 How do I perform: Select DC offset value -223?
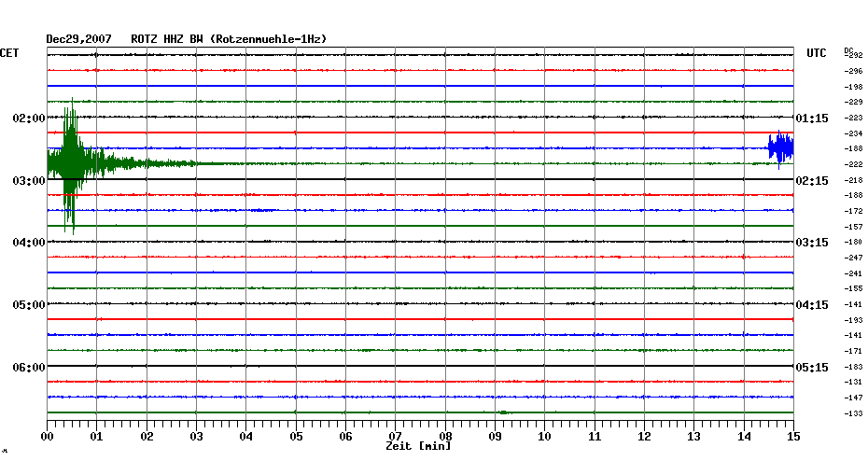coord(853,118)
